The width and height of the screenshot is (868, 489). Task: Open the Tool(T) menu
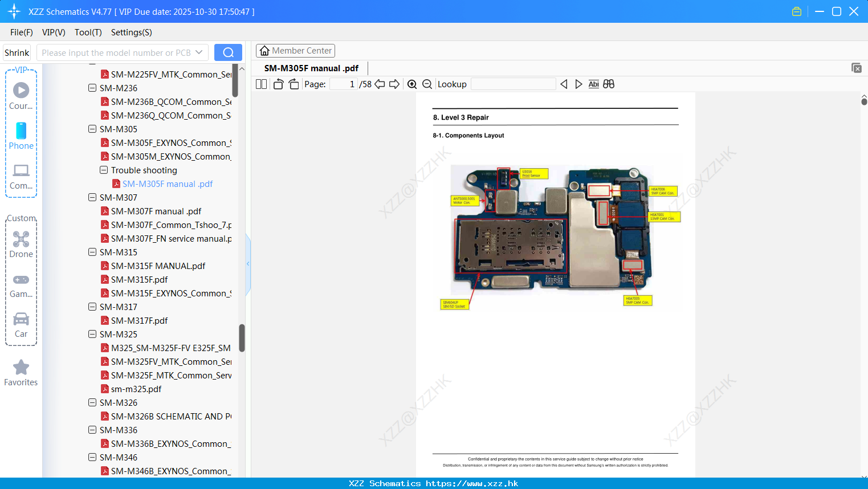(x=88, y=32)
